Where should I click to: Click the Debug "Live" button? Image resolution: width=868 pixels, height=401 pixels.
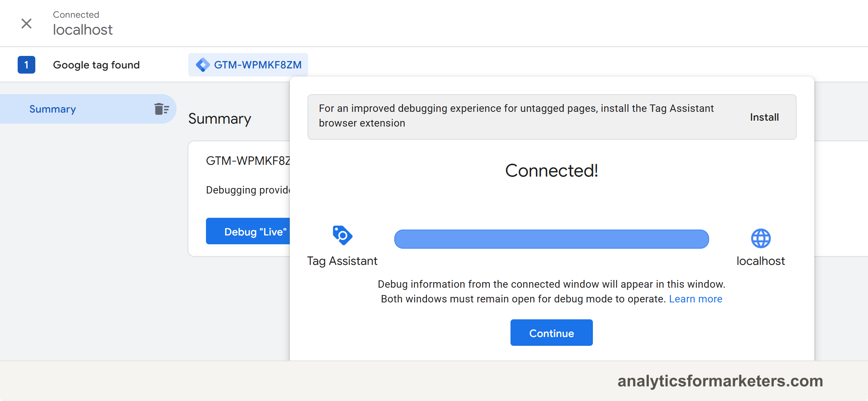pyautogui.click(x=248, y=231)
